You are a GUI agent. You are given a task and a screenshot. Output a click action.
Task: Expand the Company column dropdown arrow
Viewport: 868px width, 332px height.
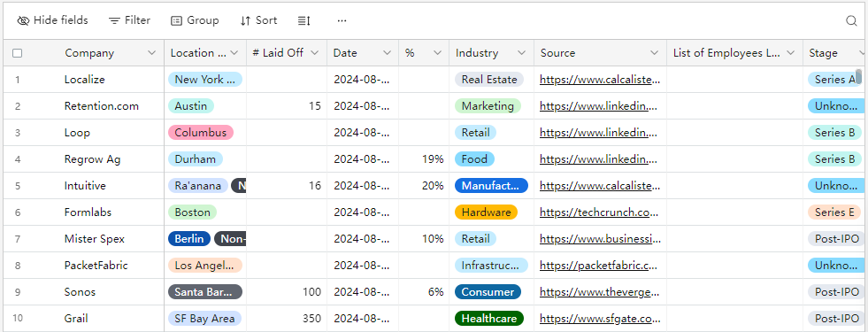151,53
